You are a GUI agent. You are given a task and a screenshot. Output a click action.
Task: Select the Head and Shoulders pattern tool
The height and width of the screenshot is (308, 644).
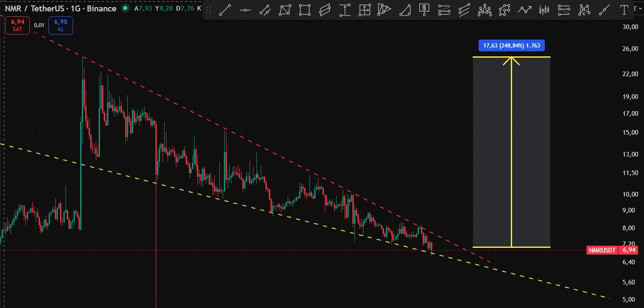point(485,10)
